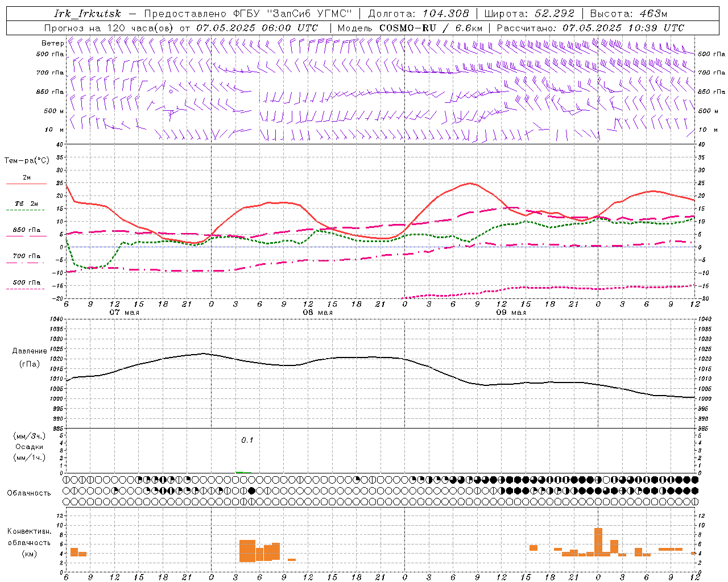Click the 09 мая date label

(x=511, y=313)
